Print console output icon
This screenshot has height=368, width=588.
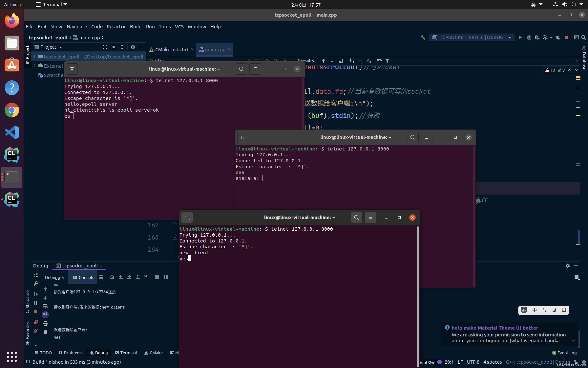[x=45, y=323]
